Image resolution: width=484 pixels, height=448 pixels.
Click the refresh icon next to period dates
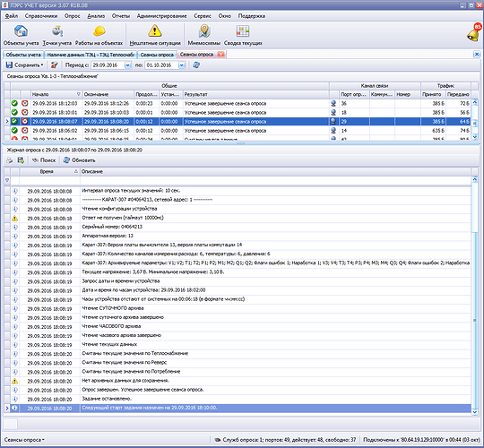tap(196, 65)
